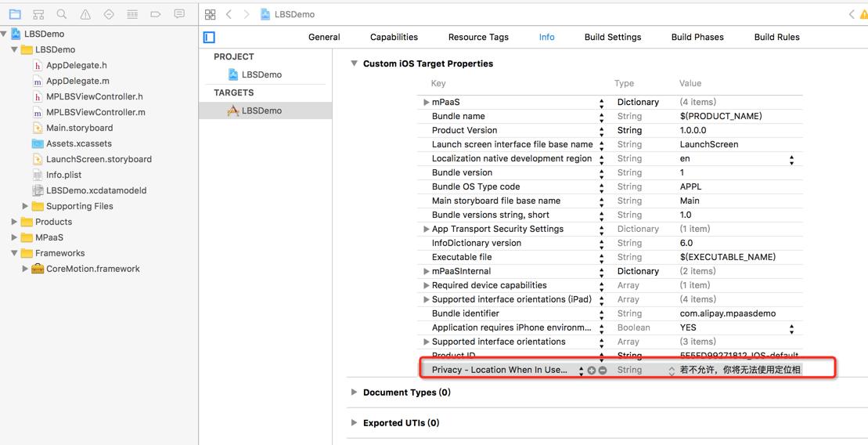
Task: Switch to the Build Phases tab
Action: (x=697, y=37)
